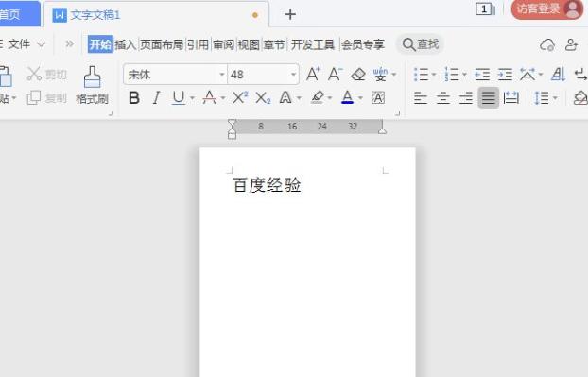The width and height of the screenshot is (588, 377).
Task: Insert bulleted list
Action: click(x=421, y=75)
